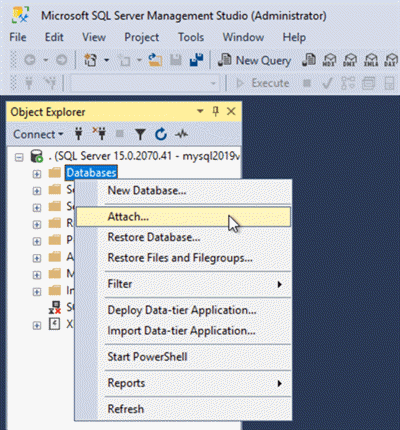Open the View menu

click(x=94, y=37)
